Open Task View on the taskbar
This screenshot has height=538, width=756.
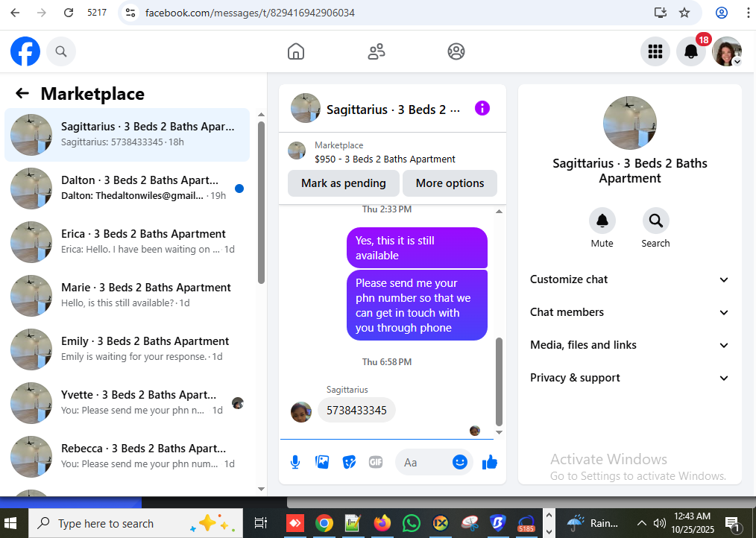tap(260, 523)
